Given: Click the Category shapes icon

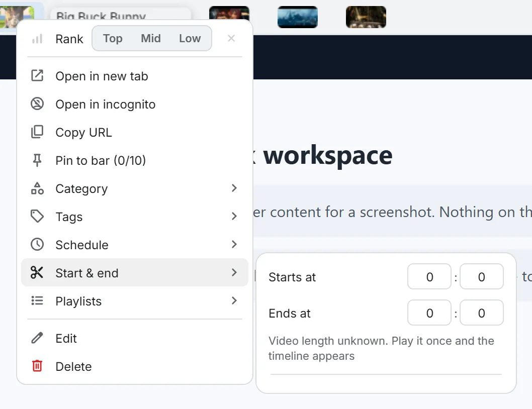Looking at the screenshot, I should click(37, 188).
